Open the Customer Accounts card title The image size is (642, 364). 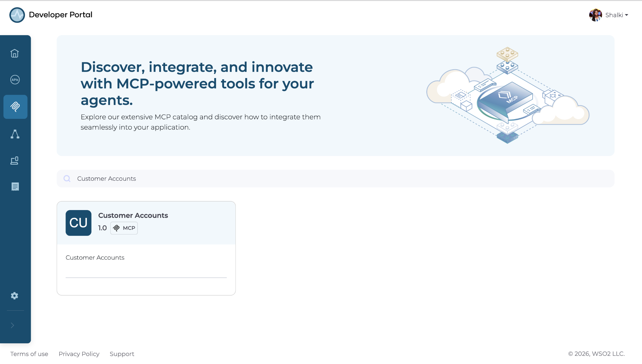[133, 215]
